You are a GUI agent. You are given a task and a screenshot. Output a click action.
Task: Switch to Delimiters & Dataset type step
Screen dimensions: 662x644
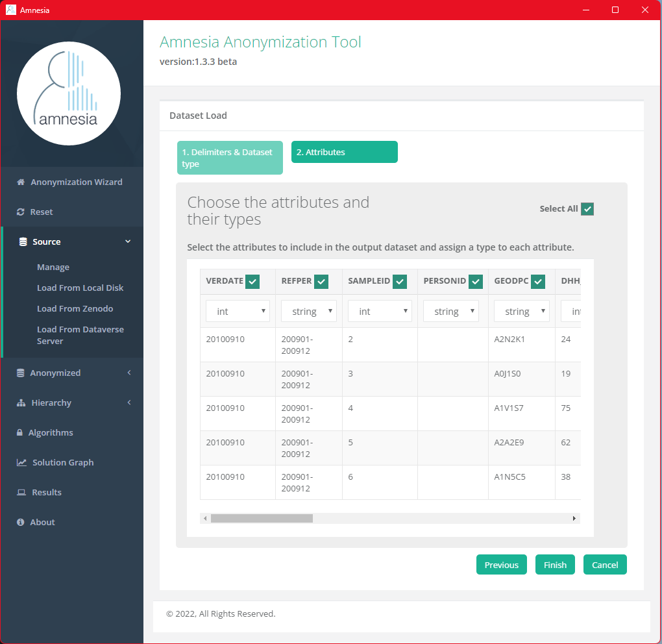click(230, 158)
